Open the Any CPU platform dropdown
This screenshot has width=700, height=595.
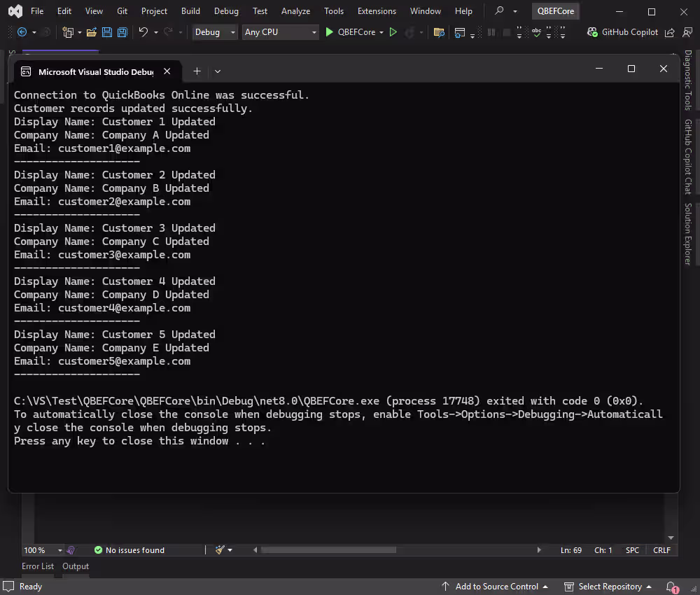281,32
